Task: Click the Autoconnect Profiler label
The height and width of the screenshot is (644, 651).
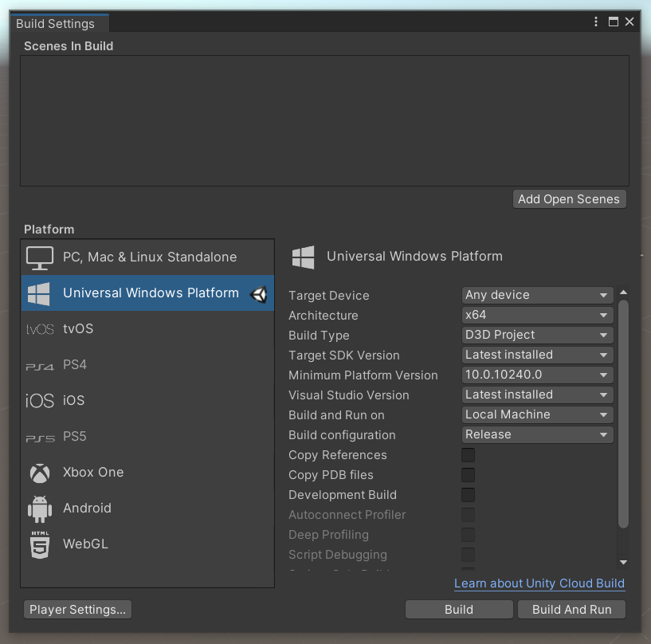Action: click(x=347, y=515)
